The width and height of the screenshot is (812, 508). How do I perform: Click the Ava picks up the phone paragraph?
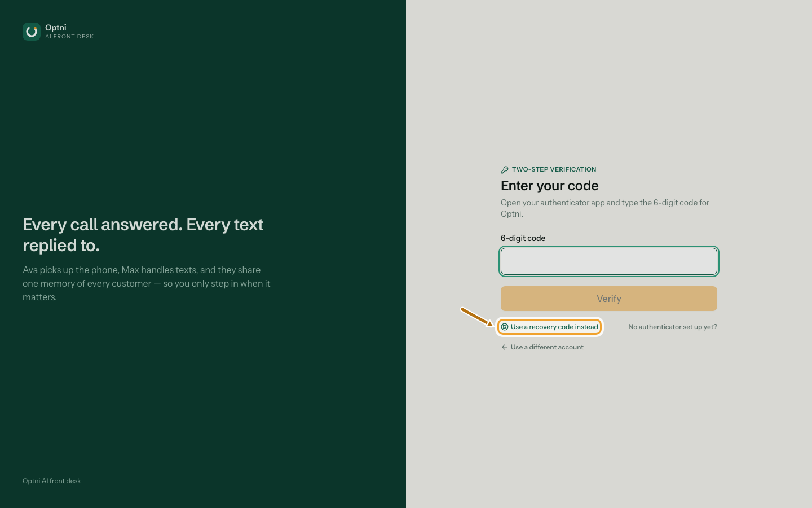[147, 283]
